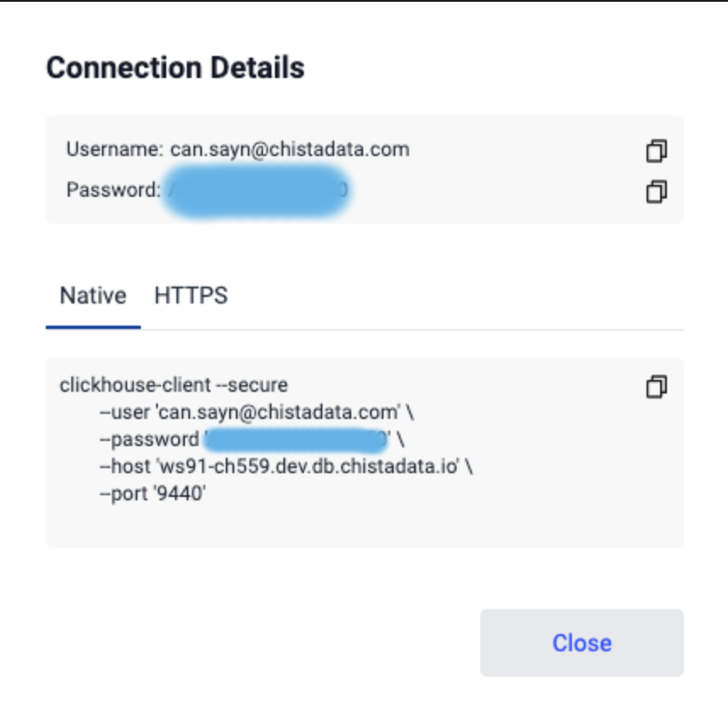The image size is (728, 714).
Task: Select the Native connection tab
Action: pos(92,296)
